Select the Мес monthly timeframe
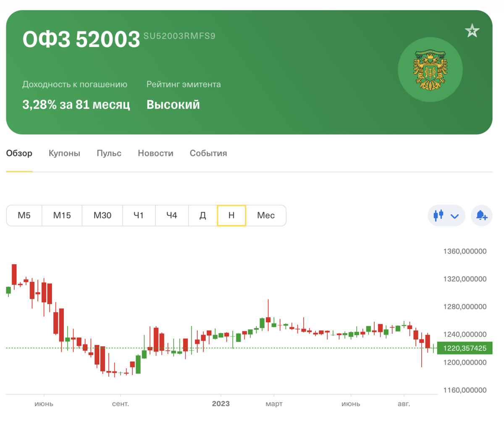 pyautogui.click(x=266, y=215)
